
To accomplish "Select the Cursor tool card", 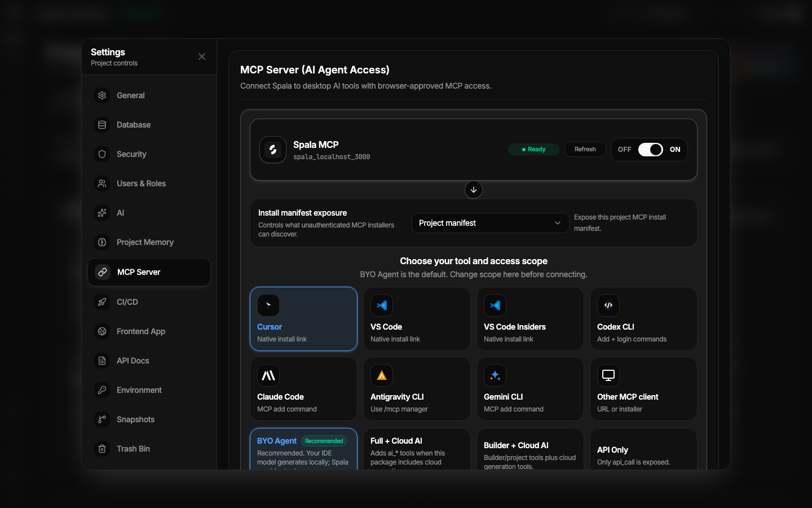I will pos(303,319).
